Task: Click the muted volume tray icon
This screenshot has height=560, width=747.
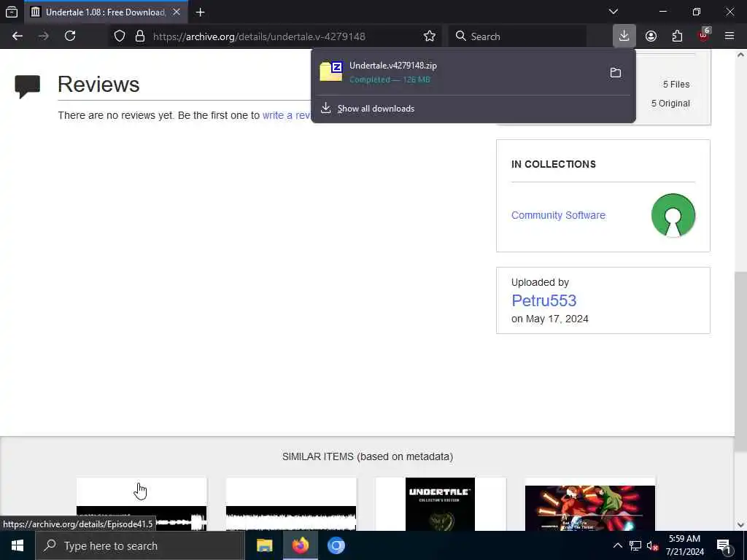Action: pyautogui.click(x=653, y=545)
